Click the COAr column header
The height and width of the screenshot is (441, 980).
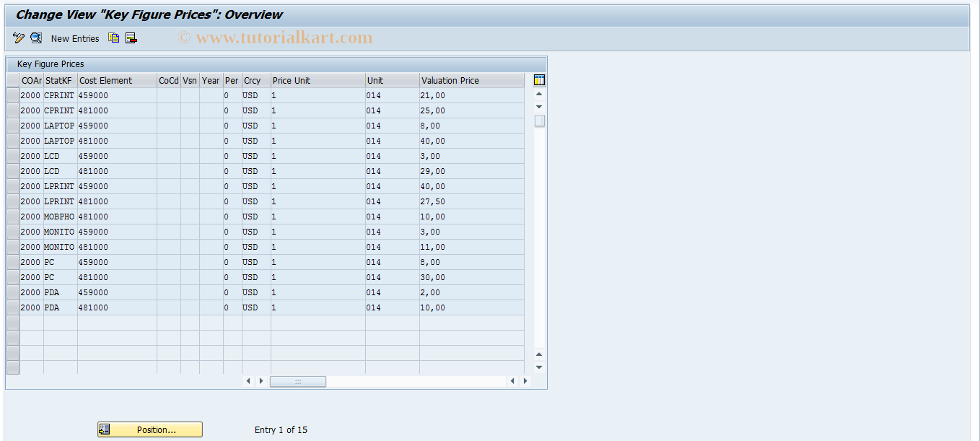[x=32, y=80]
